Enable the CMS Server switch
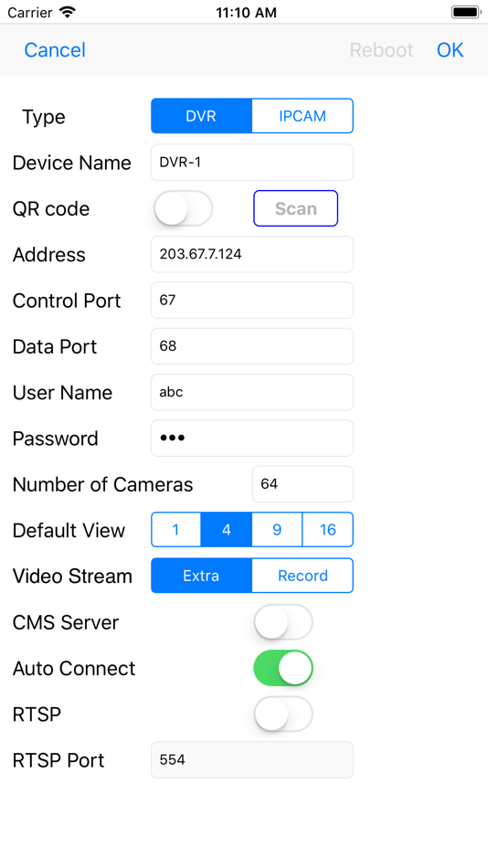The image size is (488, 868). [x=283, y=621]
